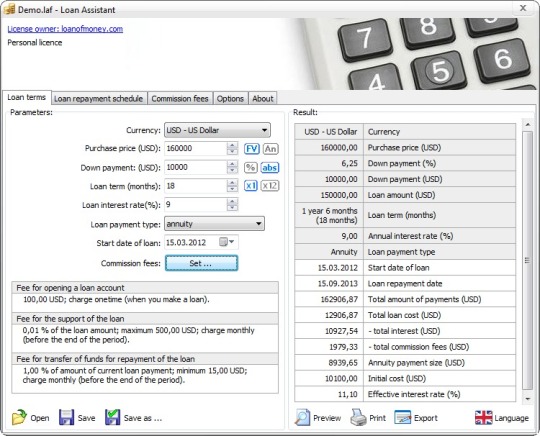Screen dimensions: 540x436
Task: Click the result scrollbar up arrow
Action: [x=528, y=124]
